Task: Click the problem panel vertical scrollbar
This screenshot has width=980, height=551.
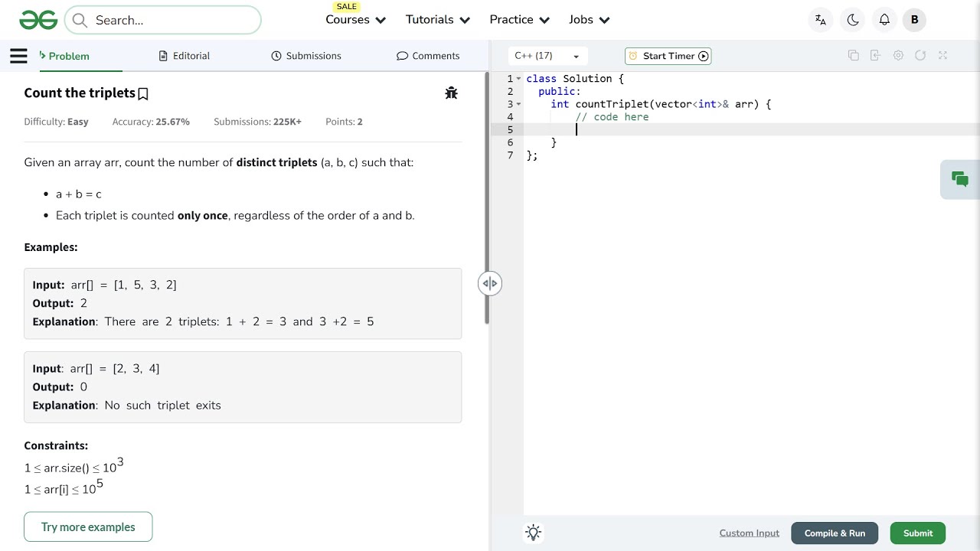Action: click(x=486, y=199)
